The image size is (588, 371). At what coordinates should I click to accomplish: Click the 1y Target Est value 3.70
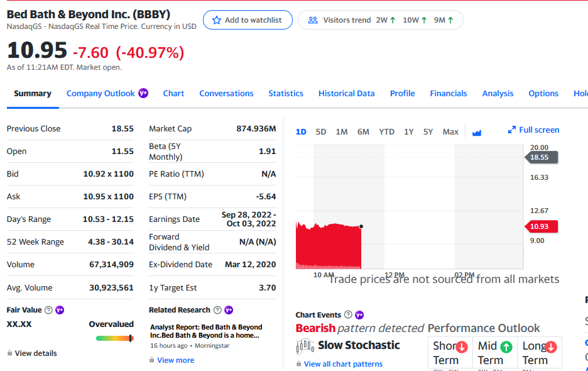point(268,287)
